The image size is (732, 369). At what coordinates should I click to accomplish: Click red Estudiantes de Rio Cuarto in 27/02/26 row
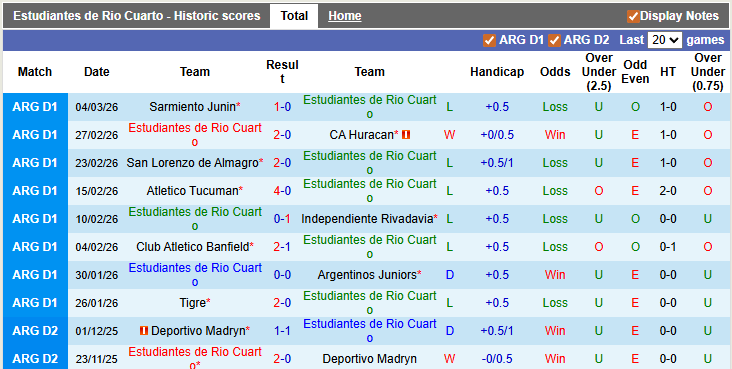(x=195, y=135)
